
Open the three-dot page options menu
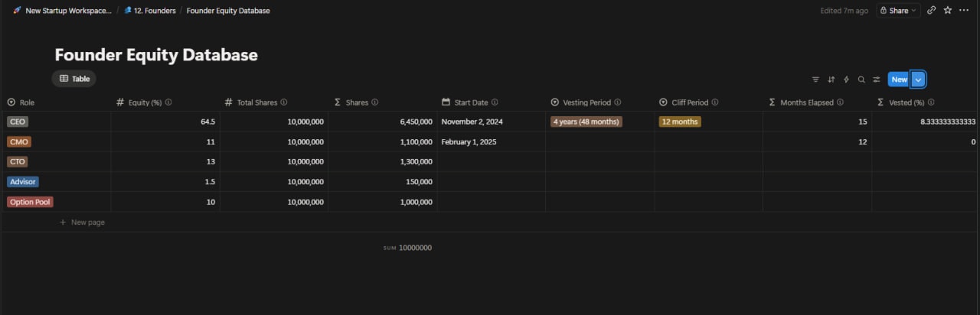click(964, 11)
